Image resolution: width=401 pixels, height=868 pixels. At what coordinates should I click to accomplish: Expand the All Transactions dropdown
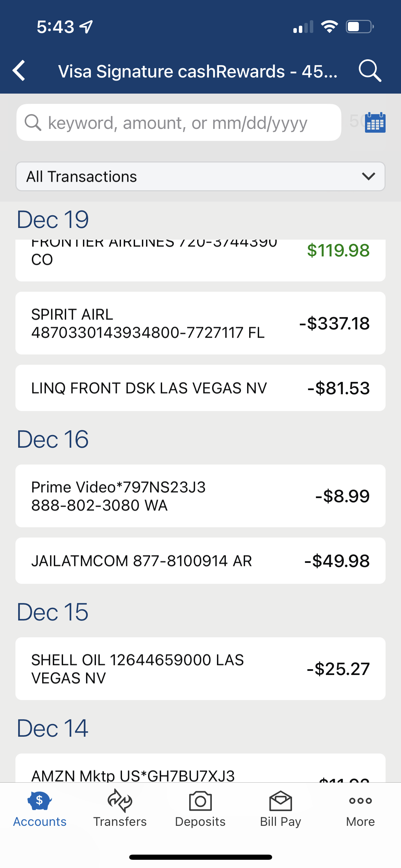coord(200,177)
